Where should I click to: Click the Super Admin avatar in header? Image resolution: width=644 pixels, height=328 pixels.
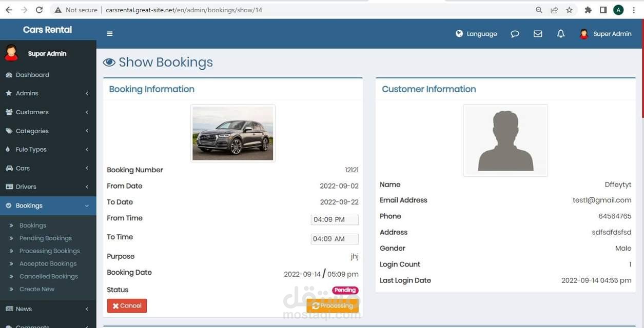tap(584, 34)
